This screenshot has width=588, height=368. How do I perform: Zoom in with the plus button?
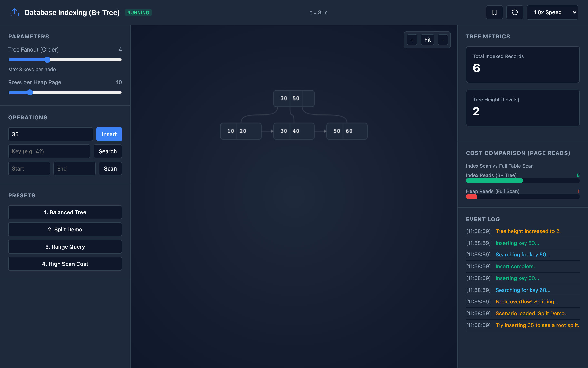[x=412, y=40]
